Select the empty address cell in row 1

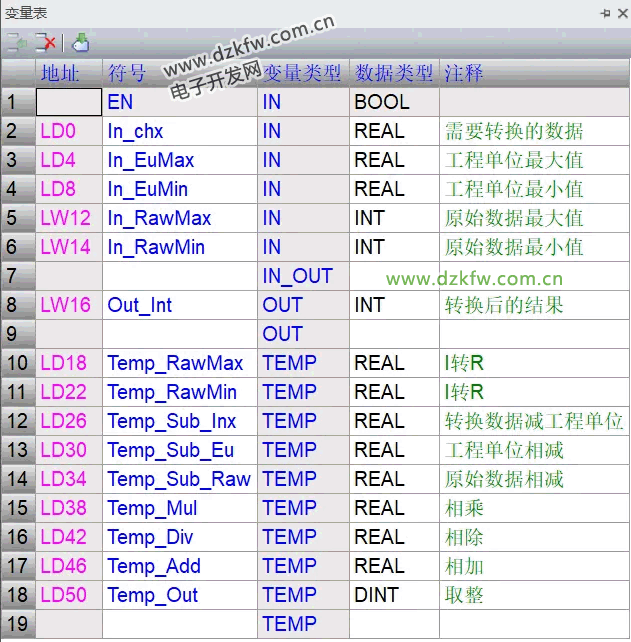pos(69,102)
